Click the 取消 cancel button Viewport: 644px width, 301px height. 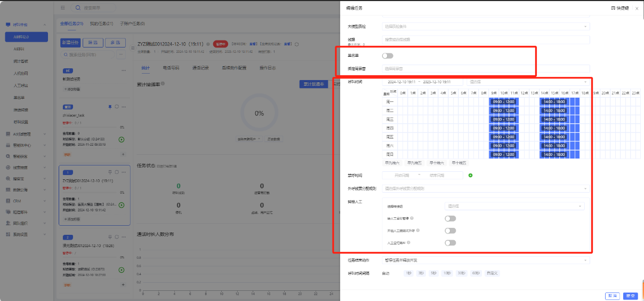(612, 295)
